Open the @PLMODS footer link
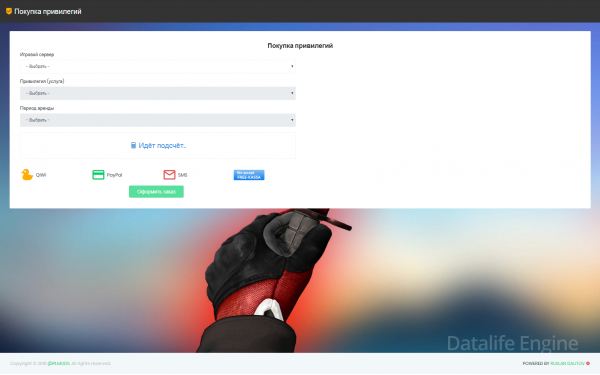 click(59, 364)
